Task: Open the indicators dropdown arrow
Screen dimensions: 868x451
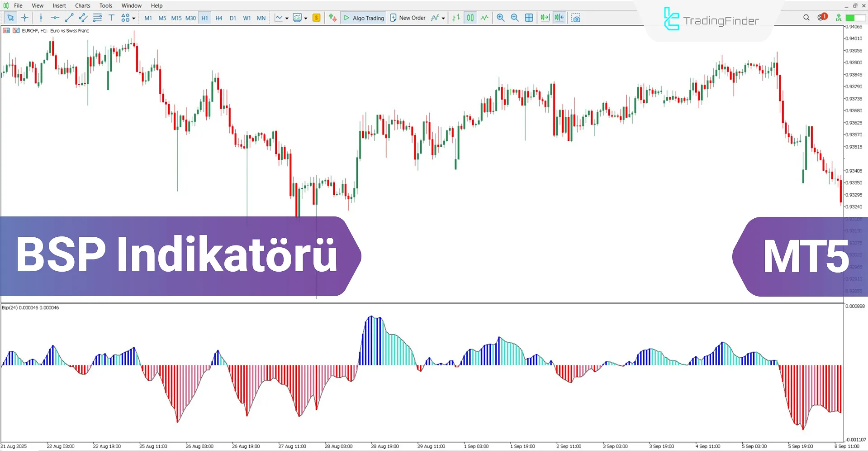Action: tap(442, 18)
